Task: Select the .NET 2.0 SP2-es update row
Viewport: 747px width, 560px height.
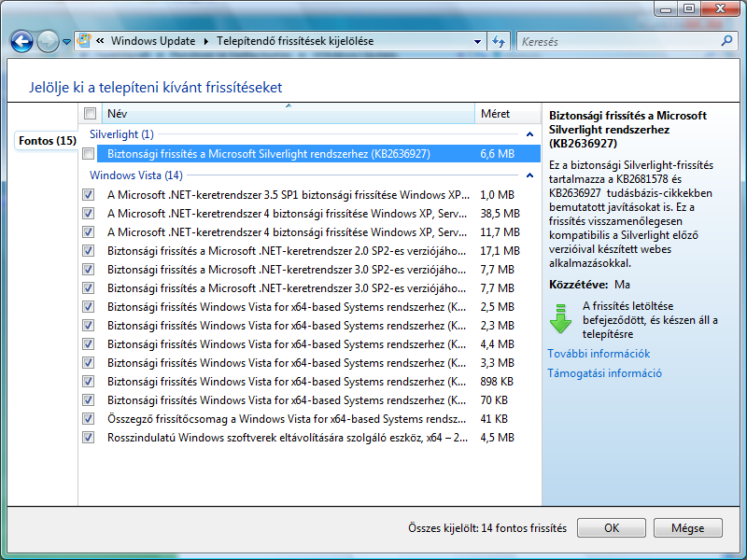Action: [x=318, y=250]
